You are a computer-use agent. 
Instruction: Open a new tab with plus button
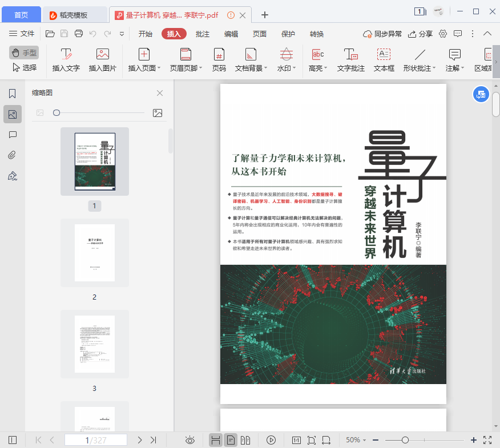265,15
